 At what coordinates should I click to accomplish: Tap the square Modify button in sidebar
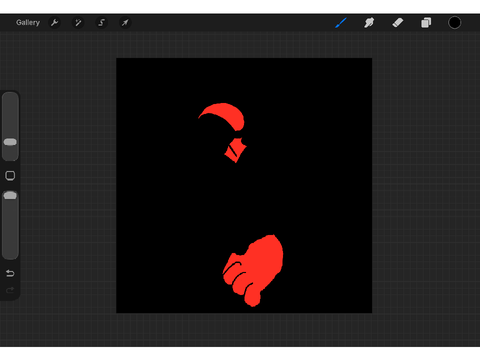click(10, 175)
